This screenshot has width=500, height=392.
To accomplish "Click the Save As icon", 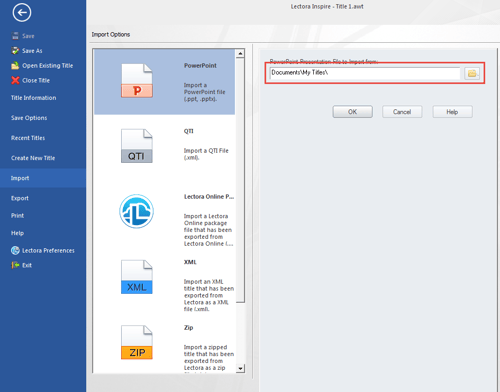I will (x=15, y=51).
